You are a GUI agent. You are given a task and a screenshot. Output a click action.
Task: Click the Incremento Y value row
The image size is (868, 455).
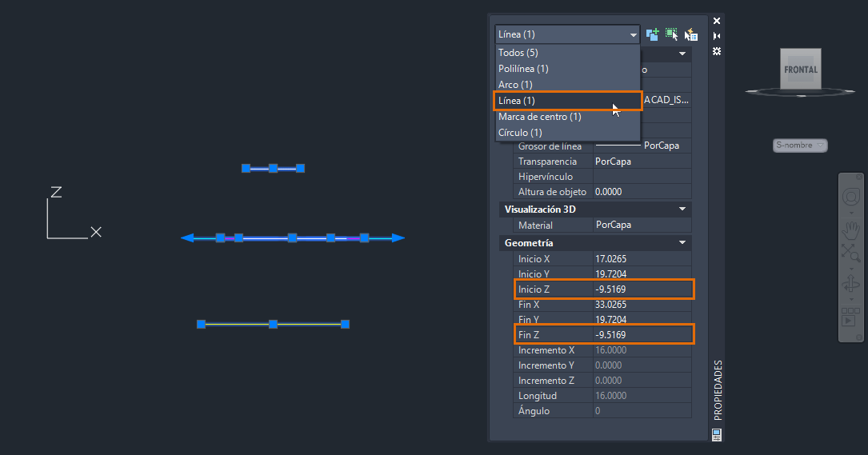pos(642,365)
